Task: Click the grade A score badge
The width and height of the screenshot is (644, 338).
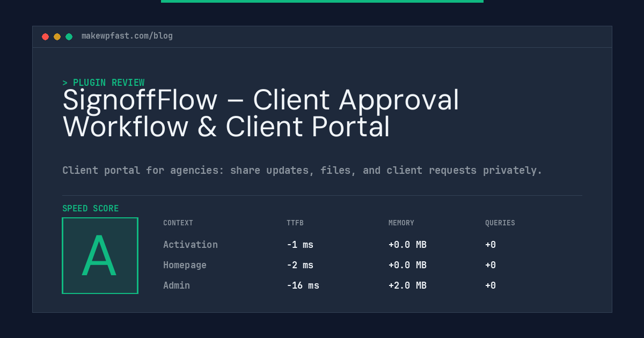Action: click(x=100, y=255)
